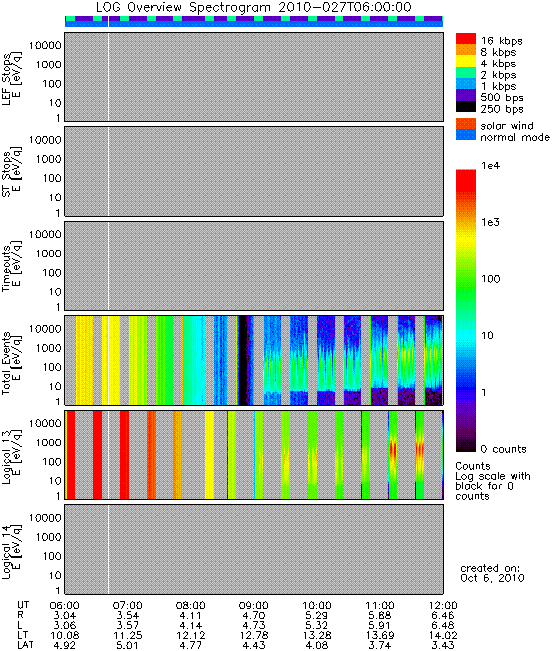The image size is (552, 651).
Task: Click the red 16 kbps legend swatch
Action: pyautogui.click(x=466, y=39)
